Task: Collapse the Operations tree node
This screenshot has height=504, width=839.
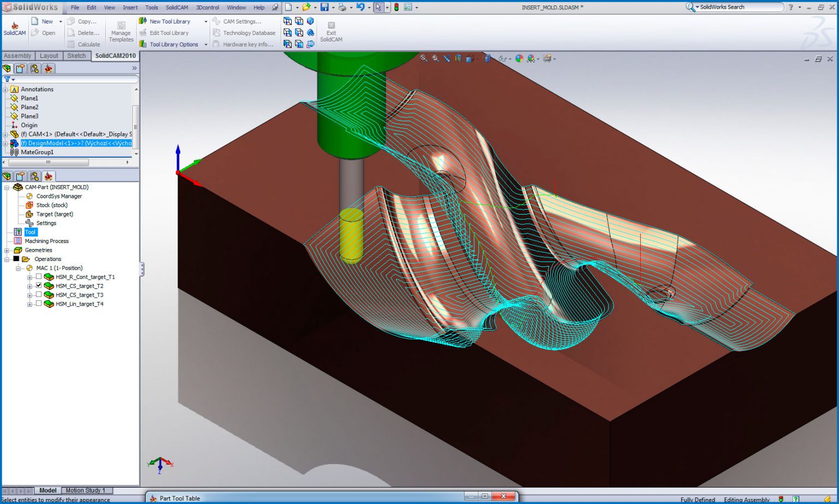Action: click(x=7, y=259)
